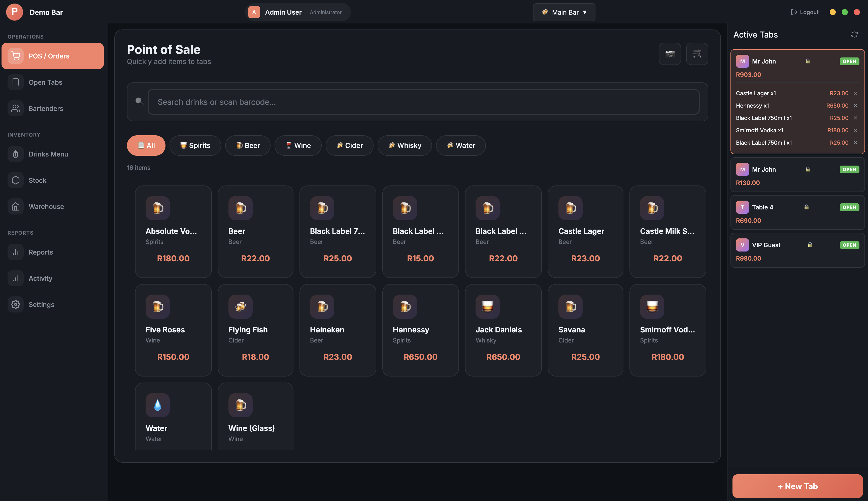Switch to the Beer category filter
Image resolution: width=868 pixels, height=501 pixels.
pos(248,145)
